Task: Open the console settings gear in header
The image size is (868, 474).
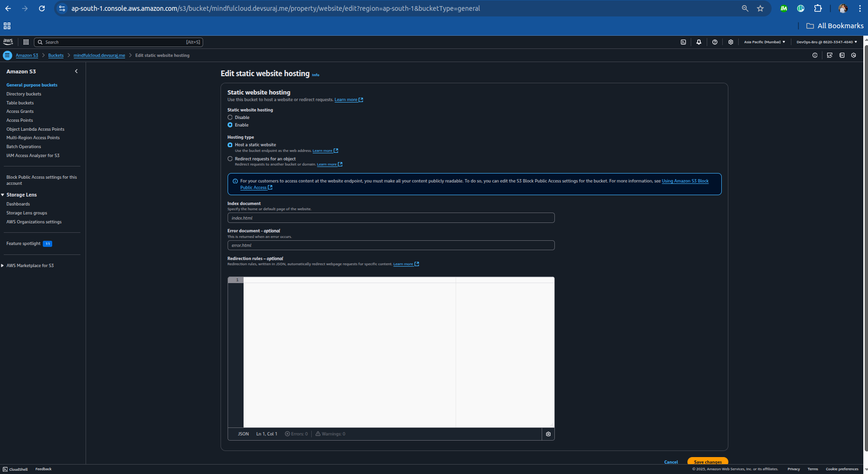Action: (x=731, y=42)
